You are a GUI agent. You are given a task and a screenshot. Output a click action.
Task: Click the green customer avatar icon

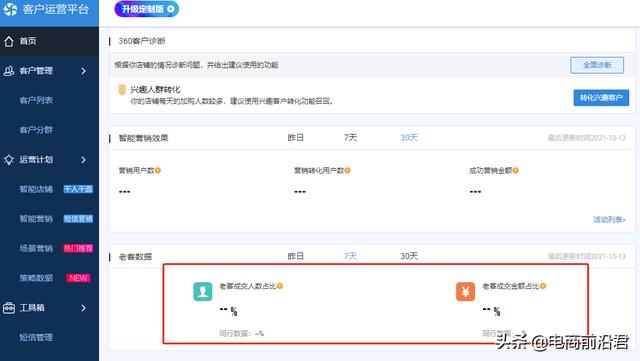202,292
